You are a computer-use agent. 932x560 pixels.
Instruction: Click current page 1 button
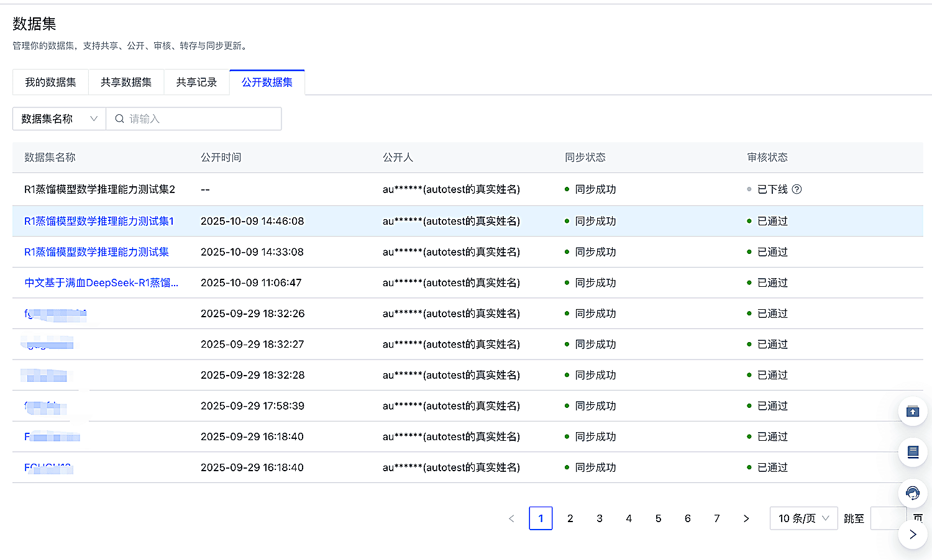tap(541, 518)
